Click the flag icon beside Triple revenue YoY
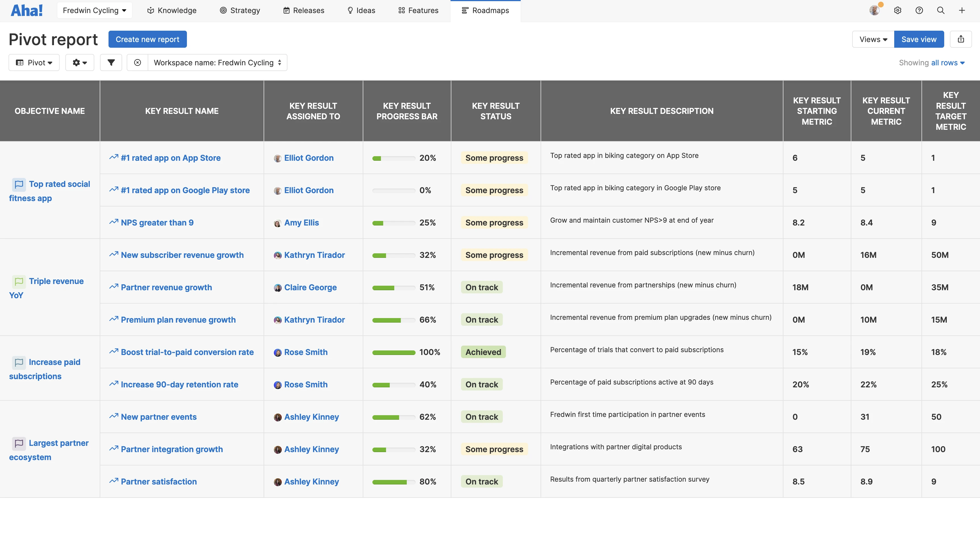980x539 pixels. 19,281
